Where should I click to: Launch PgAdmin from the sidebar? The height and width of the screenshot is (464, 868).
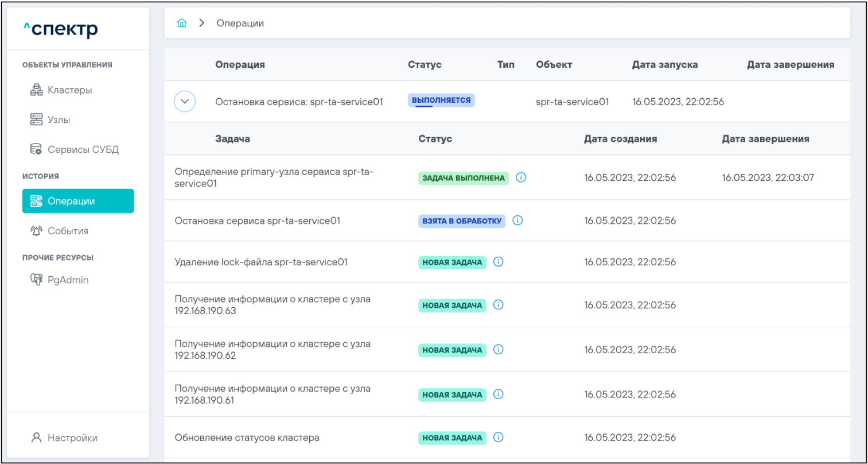point(68,280)
